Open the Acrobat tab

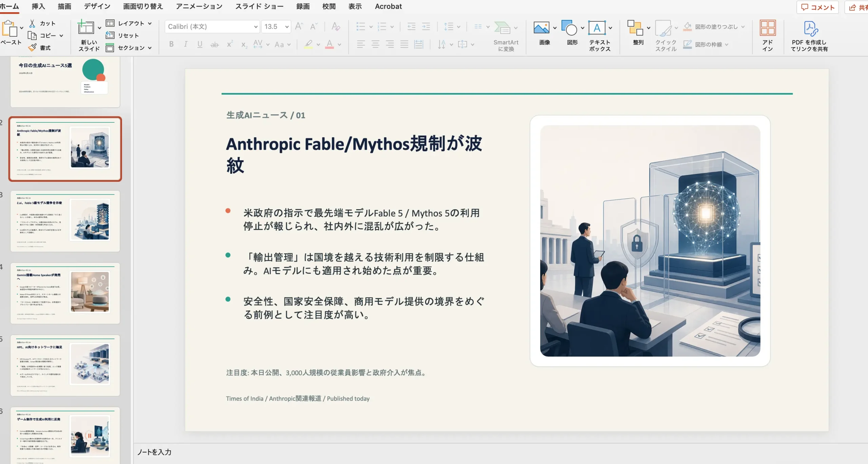tap(388, 6)
